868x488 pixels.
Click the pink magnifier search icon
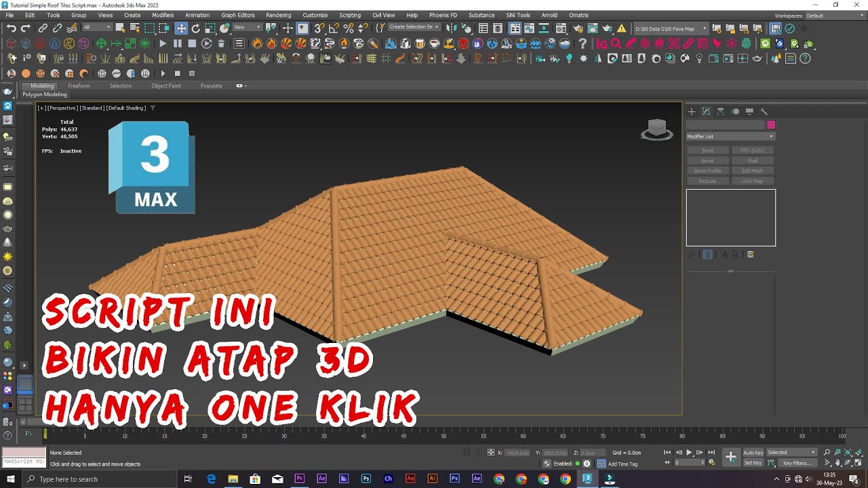pyautogui.click(x=616, y=43)
